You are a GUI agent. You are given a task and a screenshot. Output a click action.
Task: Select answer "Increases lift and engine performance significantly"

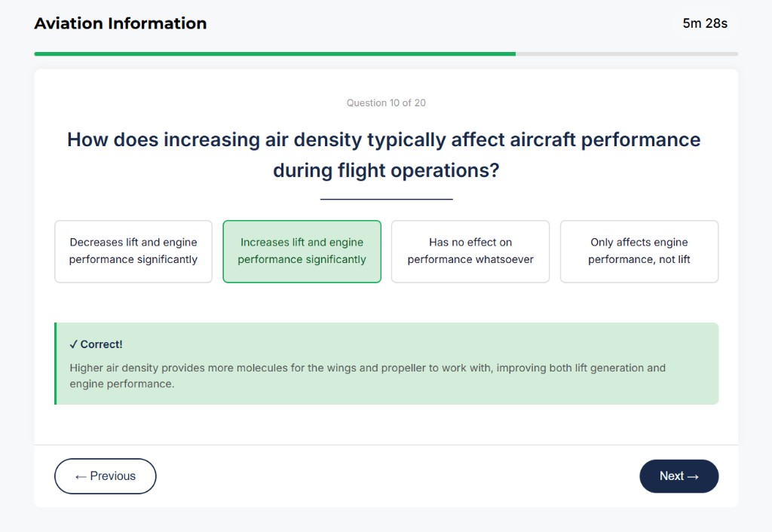point(302,251)
